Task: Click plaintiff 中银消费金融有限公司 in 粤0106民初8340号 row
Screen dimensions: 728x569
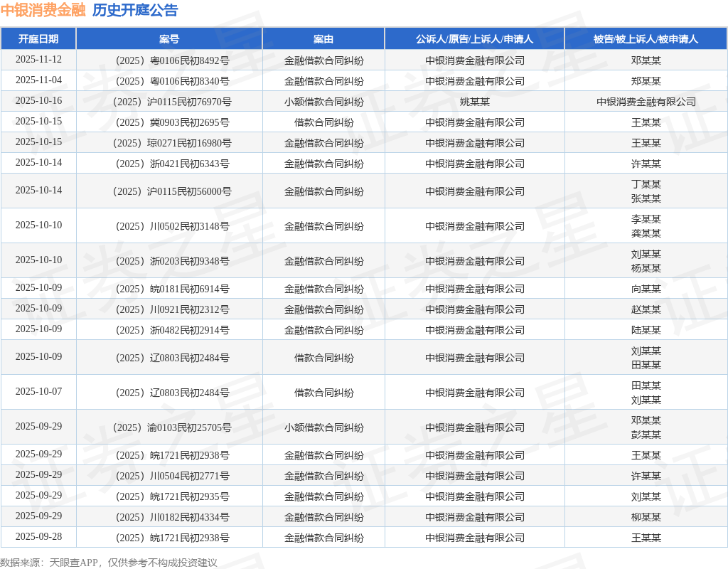Action: pyautogui.click(x=474, y=81)
